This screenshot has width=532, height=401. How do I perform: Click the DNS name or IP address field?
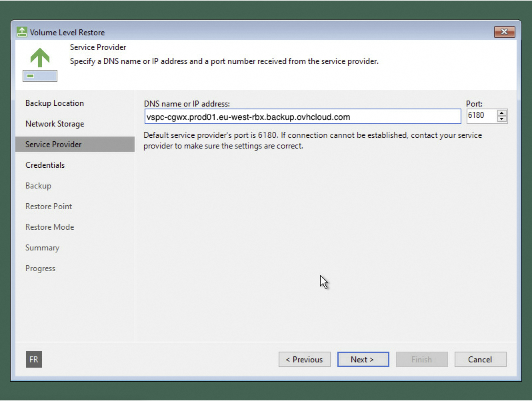(302, 117)
